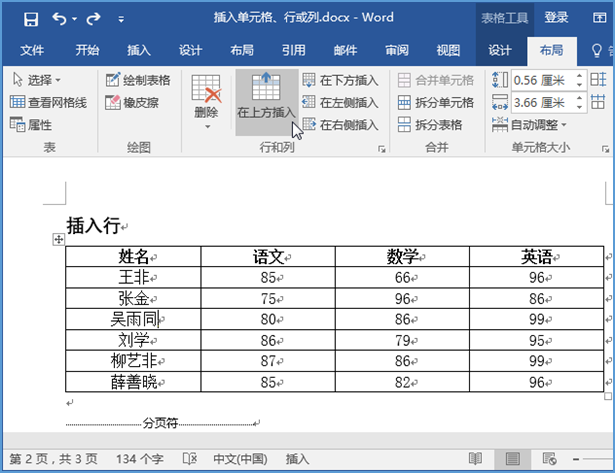The image size is (615, 473).
Task: Click language 中文(中国) in status bar
Action: pos(240,458)
